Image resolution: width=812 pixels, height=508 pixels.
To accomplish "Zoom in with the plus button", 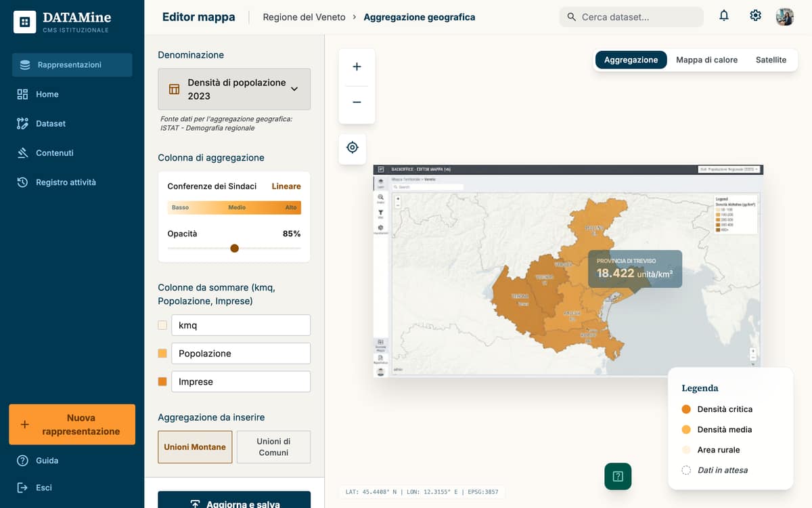I will click(x=357, y=67).
